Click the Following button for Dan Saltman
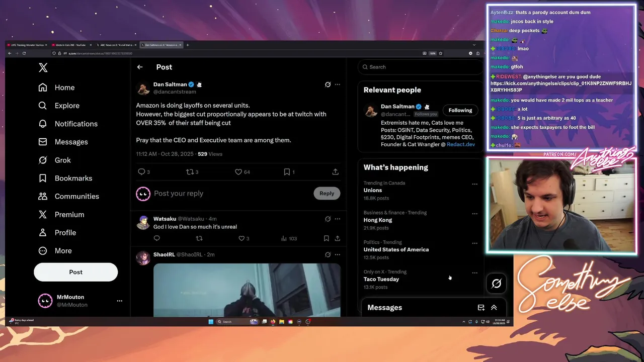 [460, 110]
